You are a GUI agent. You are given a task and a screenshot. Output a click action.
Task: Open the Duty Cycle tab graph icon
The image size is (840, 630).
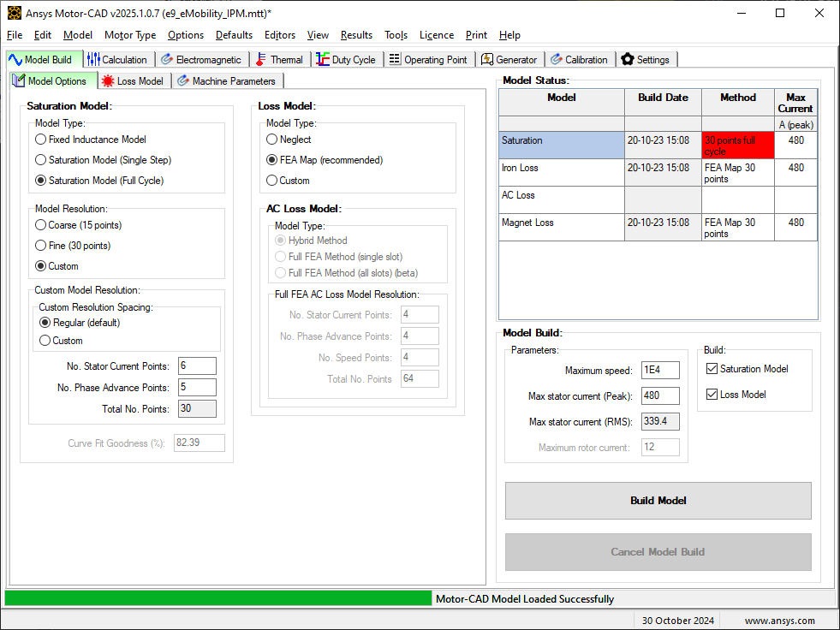323,59
